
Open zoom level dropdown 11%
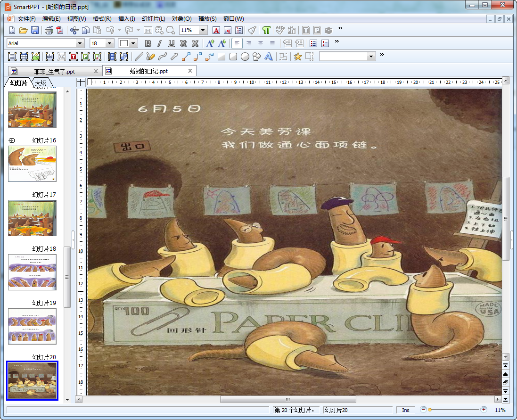(x=203, y=30)
